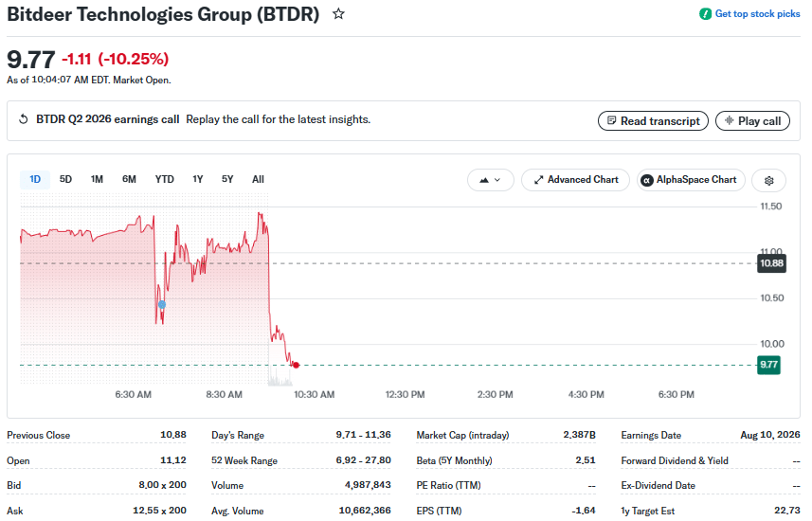Click the -1.11 (-10.25%) price change
812x521 pixels.
115,59
